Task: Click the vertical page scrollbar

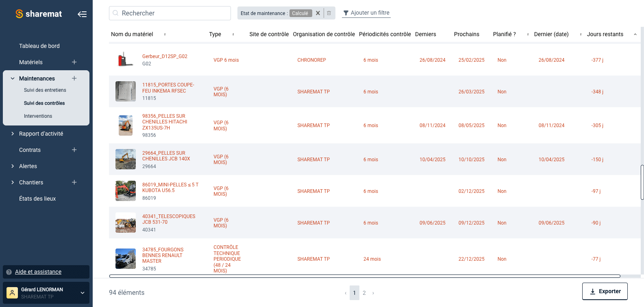Action: point(642,182)
